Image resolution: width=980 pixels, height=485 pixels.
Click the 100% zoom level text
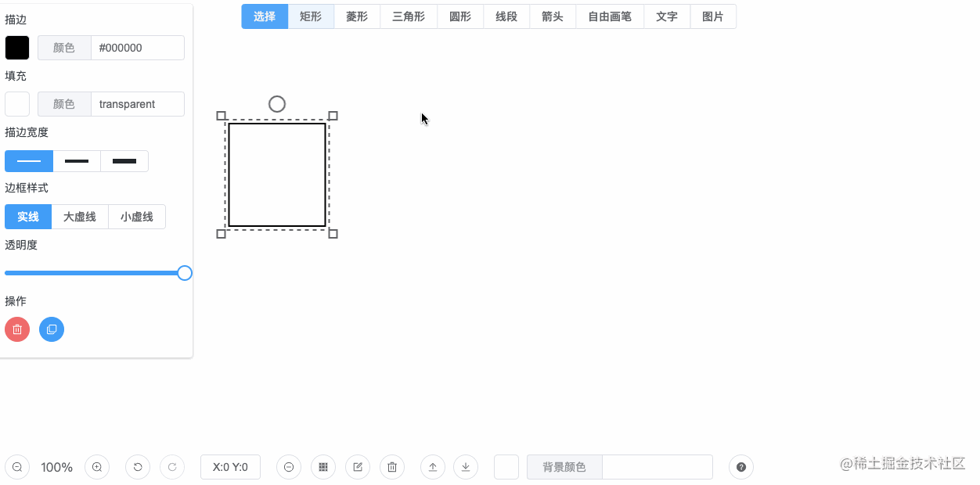57,467
